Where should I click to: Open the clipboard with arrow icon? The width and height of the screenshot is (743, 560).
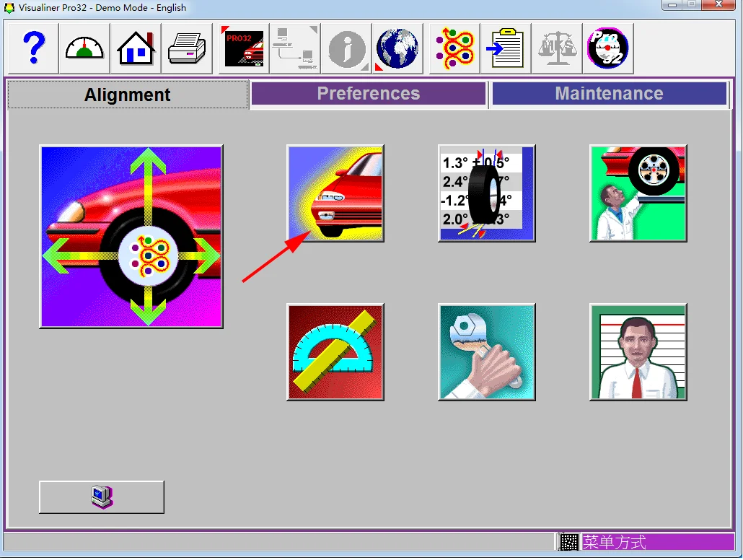click(505, 48)
